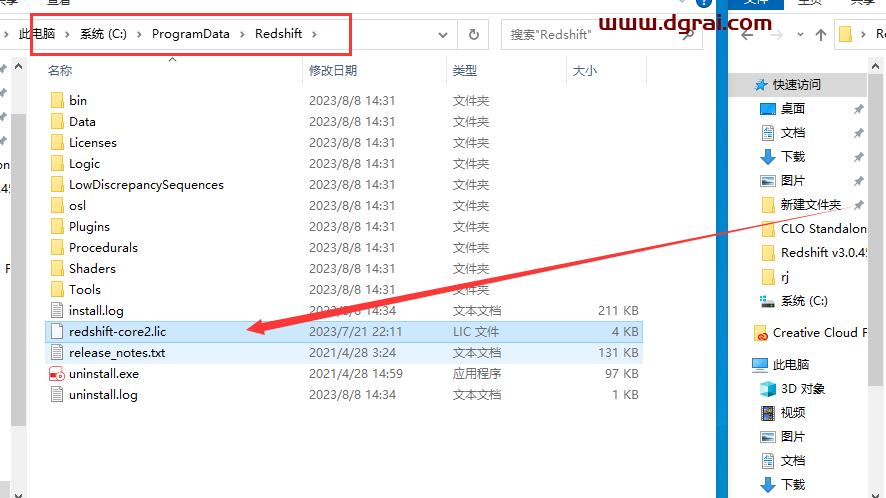Expand chevron after Redshift in breadcrumb
The width and height of the screenshot is (886, 498).
coord(314,34)
